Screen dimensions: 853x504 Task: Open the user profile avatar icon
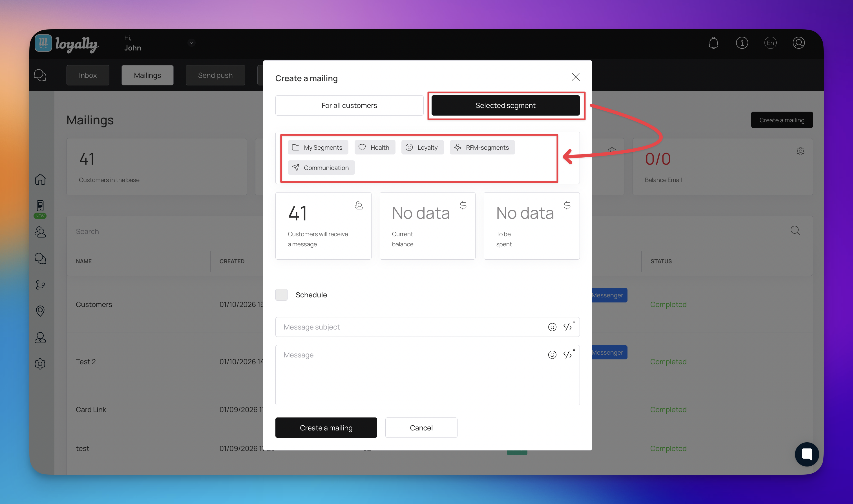(798, 43)
